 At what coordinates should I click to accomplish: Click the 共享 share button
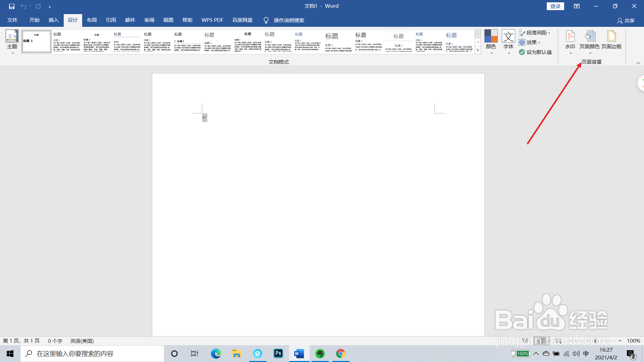pos(626,20)
